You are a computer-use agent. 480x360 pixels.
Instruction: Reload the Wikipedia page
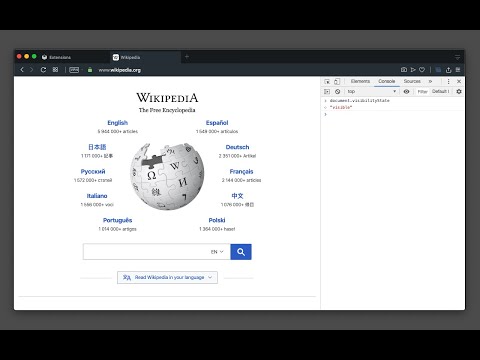tap(43, 70)
